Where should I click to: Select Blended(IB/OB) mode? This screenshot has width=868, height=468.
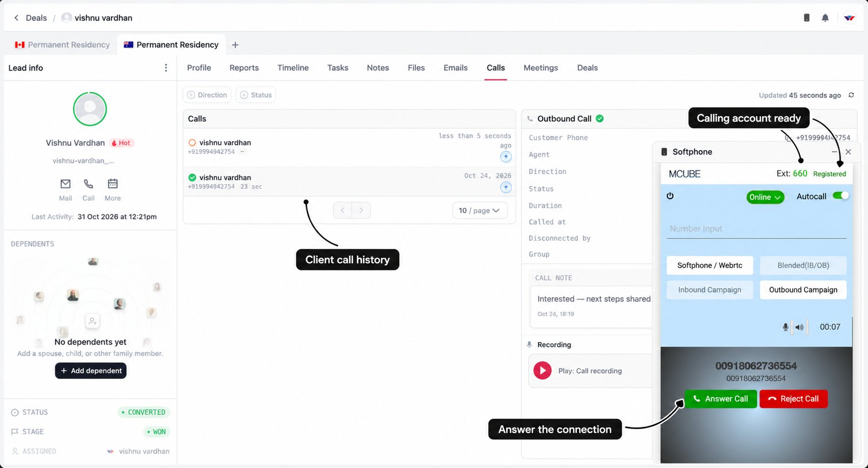point(803,265)
